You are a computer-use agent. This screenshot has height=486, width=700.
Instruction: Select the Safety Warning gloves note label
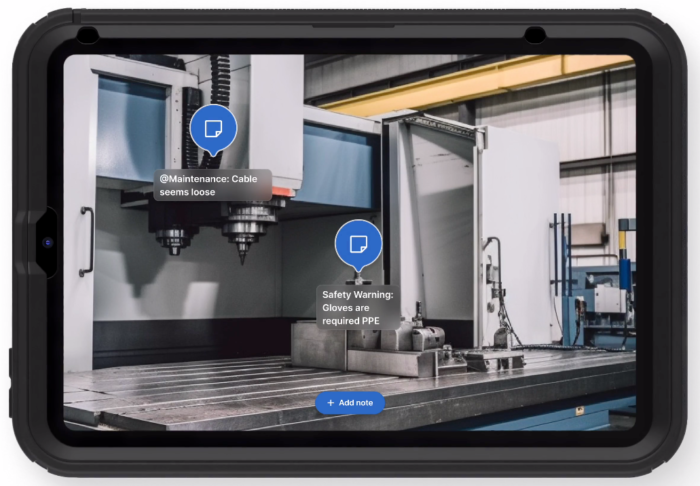[358, 308]
